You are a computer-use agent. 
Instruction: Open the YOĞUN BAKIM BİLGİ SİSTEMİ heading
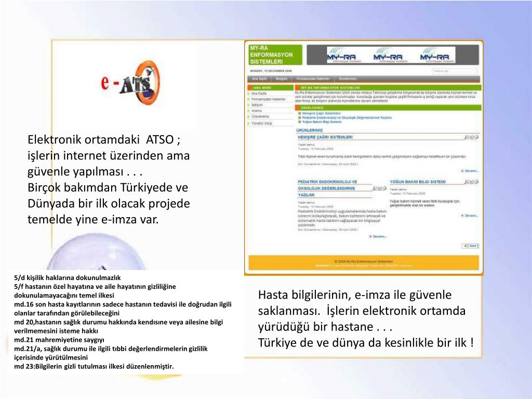417,182
